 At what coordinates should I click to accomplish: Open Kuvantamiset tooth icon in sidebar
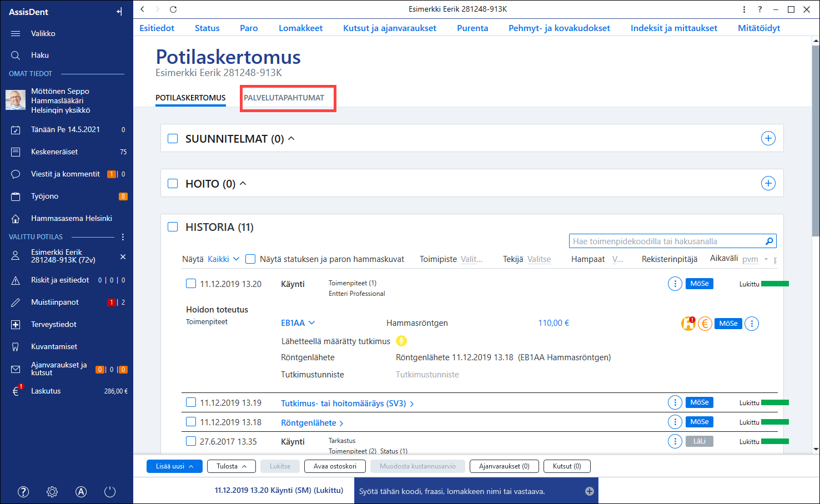point(16,346)
